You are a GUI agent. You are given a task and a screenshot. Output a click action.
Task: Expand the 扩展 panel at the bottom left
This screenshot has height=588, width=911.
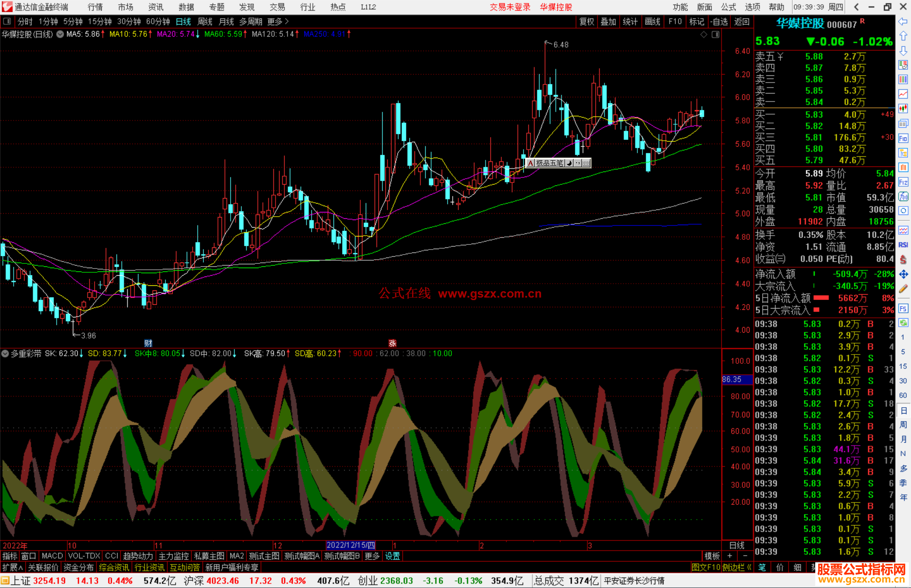pyautogui.click(x=13, y=568)
